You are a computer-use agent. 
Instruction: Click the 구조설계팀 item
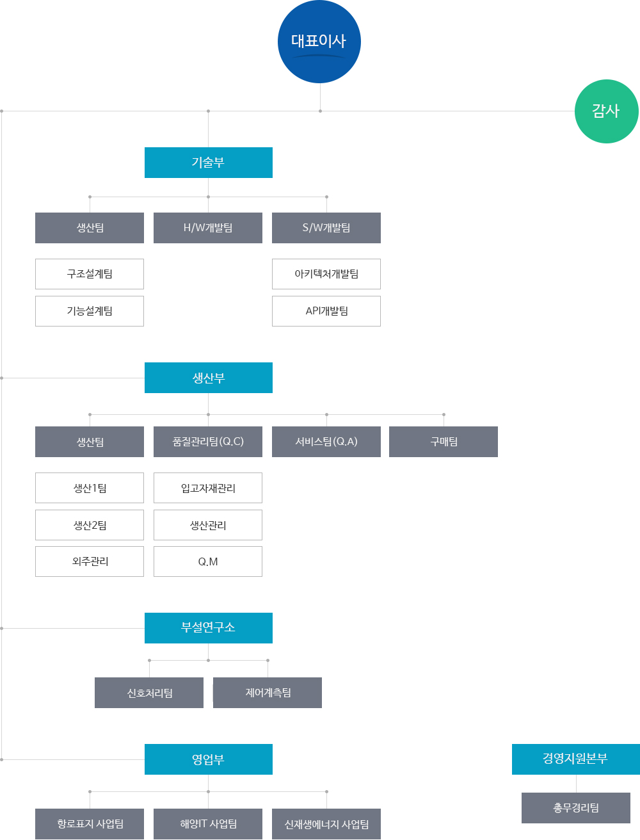pyautogui.click(x=89, y=273)
